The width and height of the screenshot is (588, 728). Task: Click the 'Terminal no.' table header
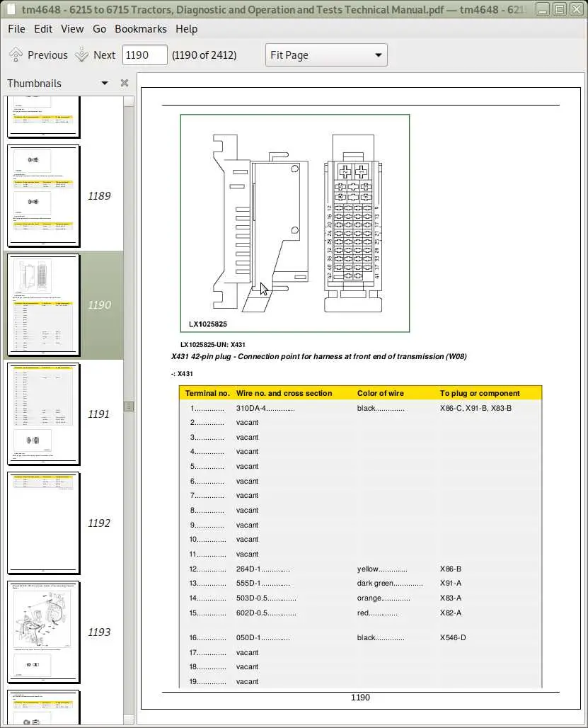pyautogui.click(x=207, y=393)
